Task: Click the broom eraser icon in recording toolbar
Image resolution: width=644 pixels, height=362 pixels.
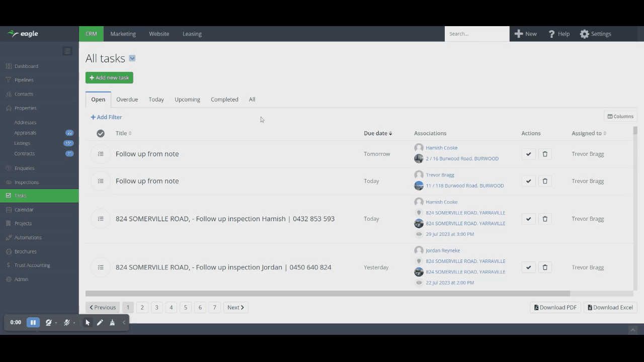Action: coord(112,323)
